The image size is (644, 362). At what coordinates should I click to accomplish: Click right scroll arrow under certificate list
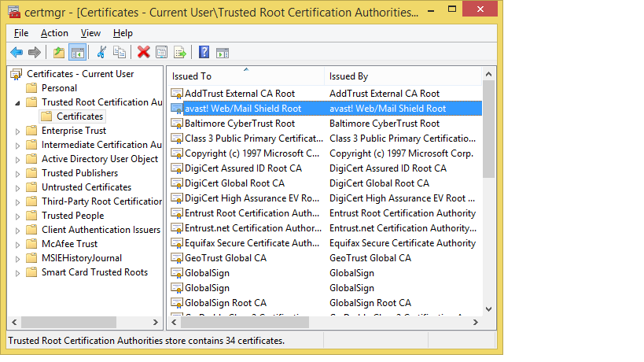pyautogui.click(x=476, y=323)
